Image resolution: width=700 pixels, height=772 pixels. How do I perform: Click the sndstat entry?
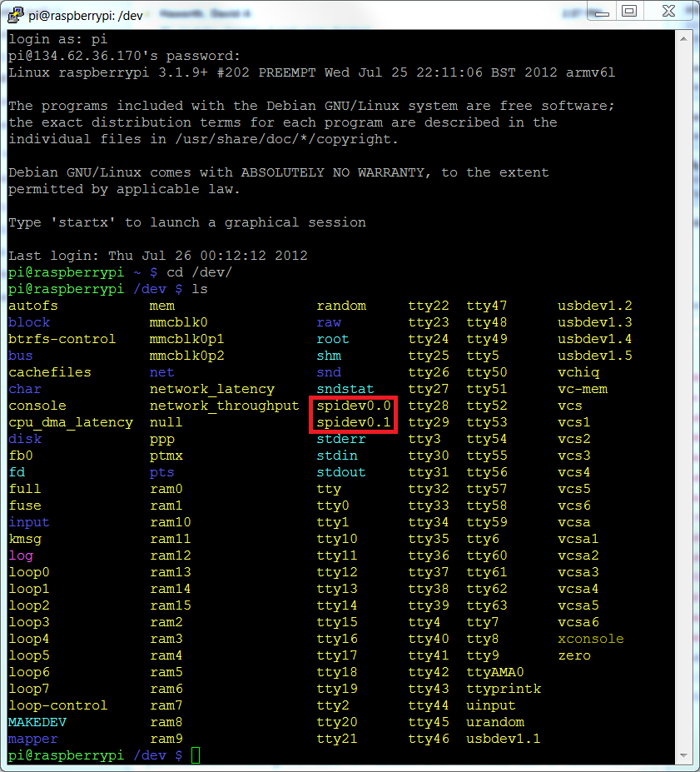[x=345, y=389]
